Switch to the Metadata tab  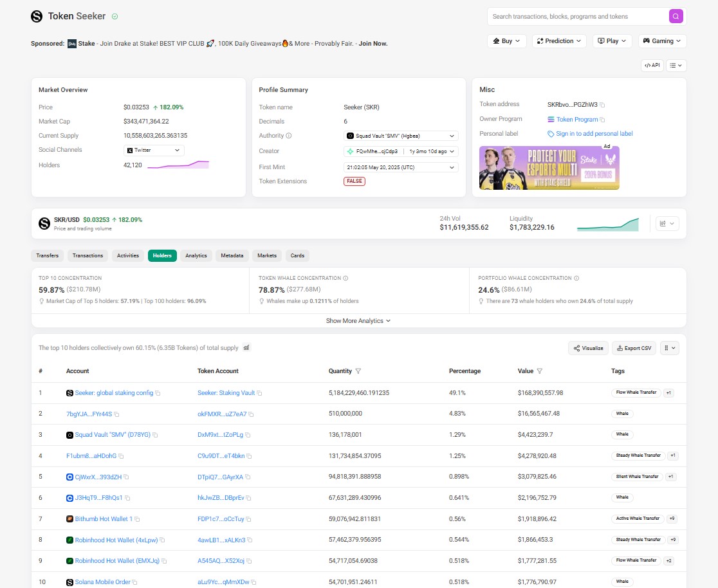(232, 255)
